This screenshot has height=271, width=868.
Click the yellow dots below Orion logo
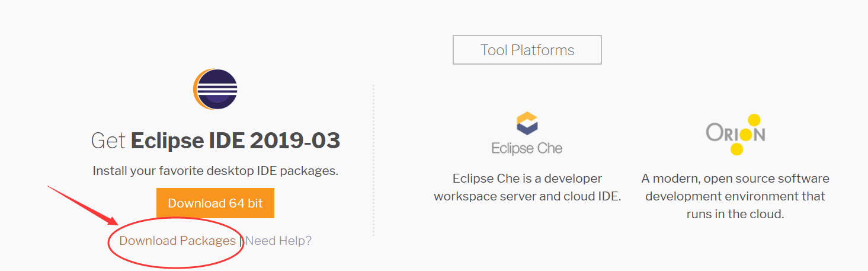[736, 149]
